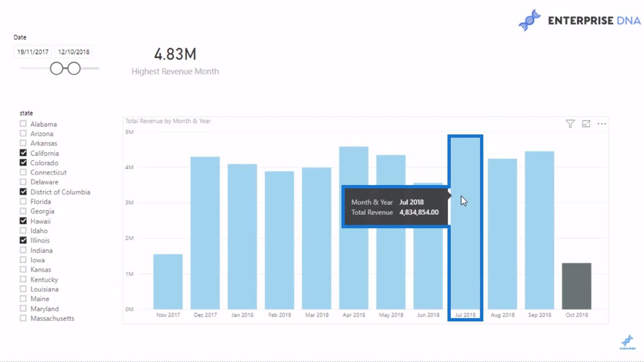The image size is (644, 362).
Task: Click the right handle of date slider
Action: pyautogui.click(x=74, y=69)
